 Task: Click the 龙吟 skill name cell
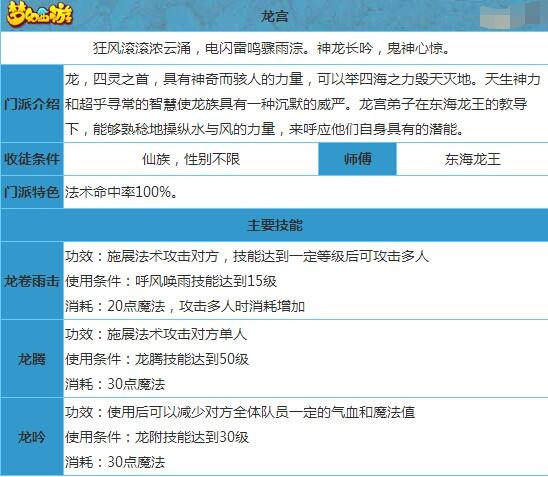32,437
